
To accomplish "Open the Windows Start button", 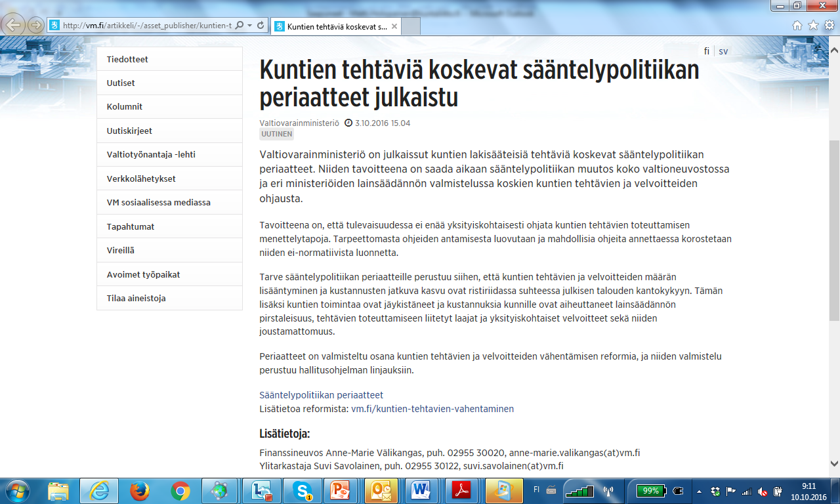I will click(17, 491).
